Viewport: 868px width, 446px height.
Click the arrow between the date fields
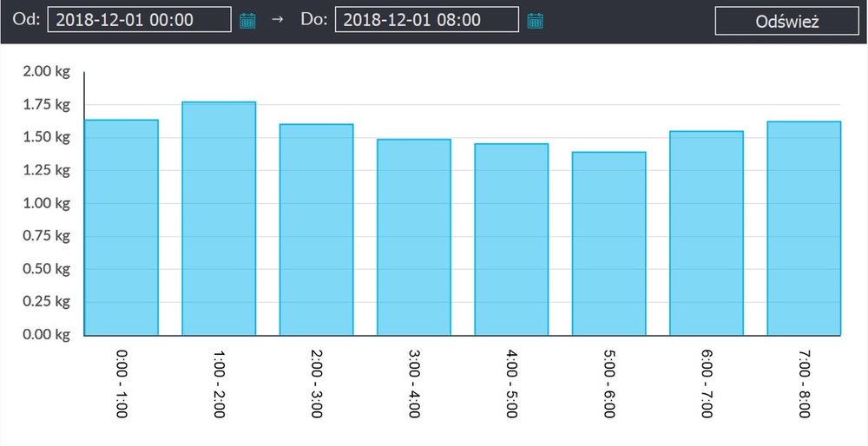point(278,20)
